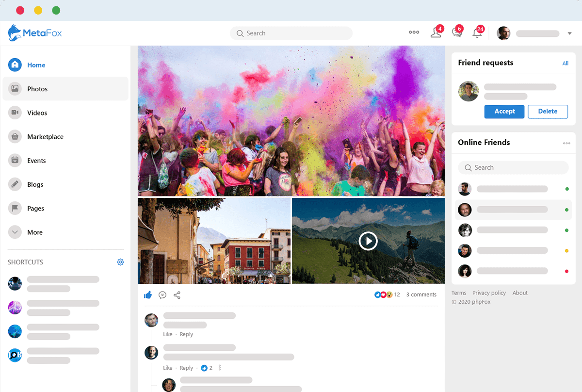Click the red window close button
This screenshot has height=392, width=582.
20,10
